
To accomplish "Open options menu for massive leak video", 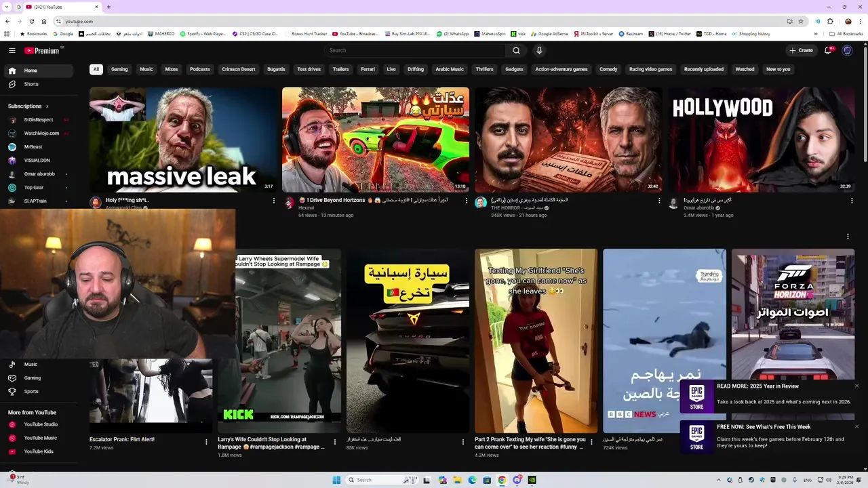I will [x=274, y=201].
